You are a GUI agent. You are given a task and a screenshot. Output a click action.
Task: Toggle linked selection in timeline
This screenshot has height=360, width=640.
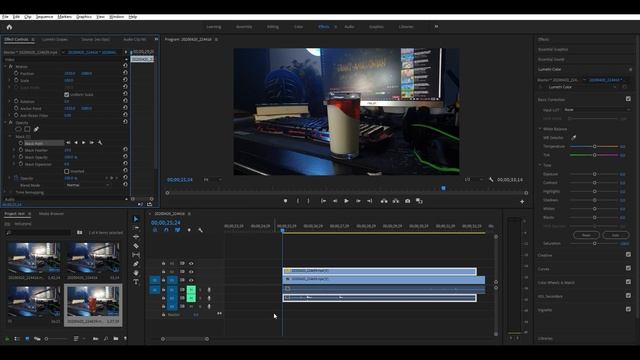tap(178, 230)
